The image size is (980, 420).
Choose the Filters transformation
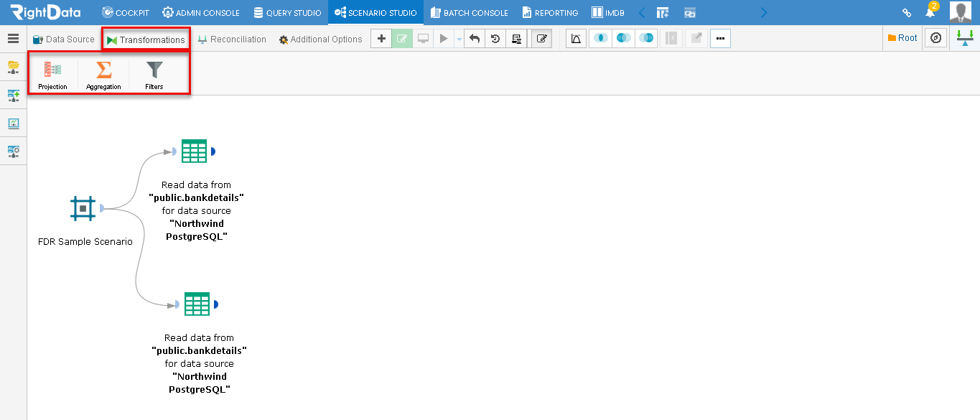(154, 74)
